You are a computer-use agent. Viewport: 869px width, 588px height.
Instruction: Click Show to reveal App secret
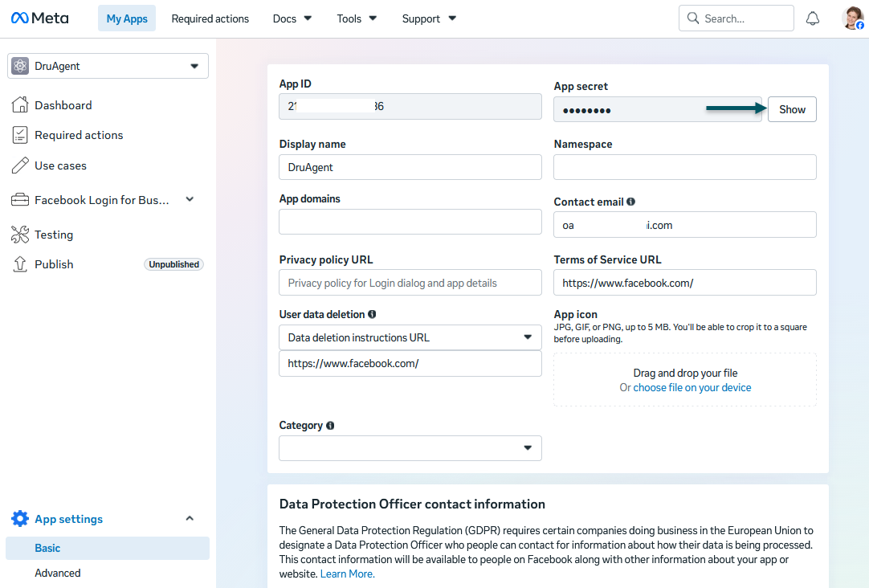[792, 109]
